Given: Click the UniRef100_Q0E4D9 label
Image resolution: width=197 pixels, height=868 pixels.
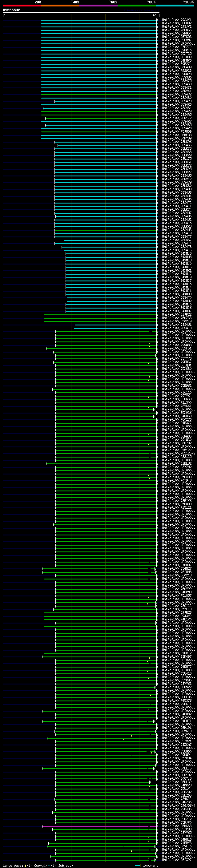Looking at the screenshot, I should (x=176, y=67).
